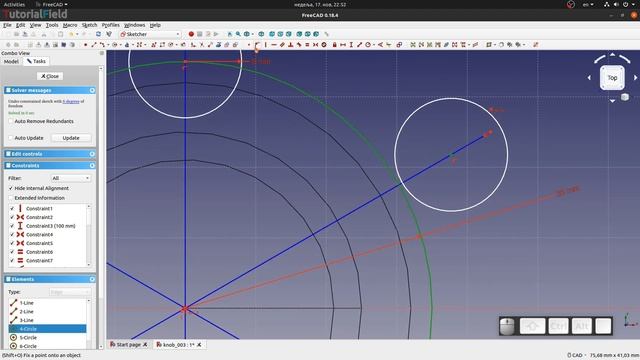
Task: Uncheck the Constraint2 checkbox
Action: click(x=12, y=217)
